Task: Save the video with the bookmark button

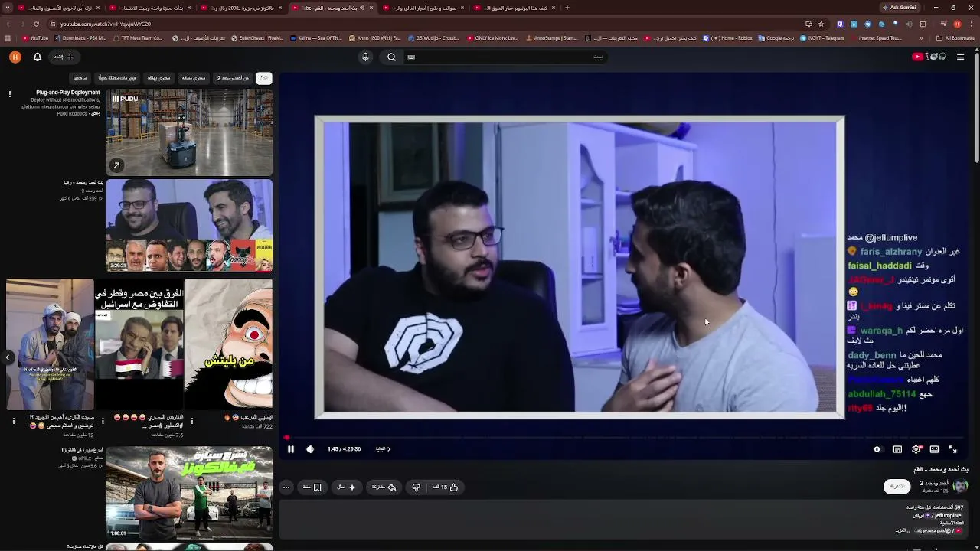Action: (312, 487)
